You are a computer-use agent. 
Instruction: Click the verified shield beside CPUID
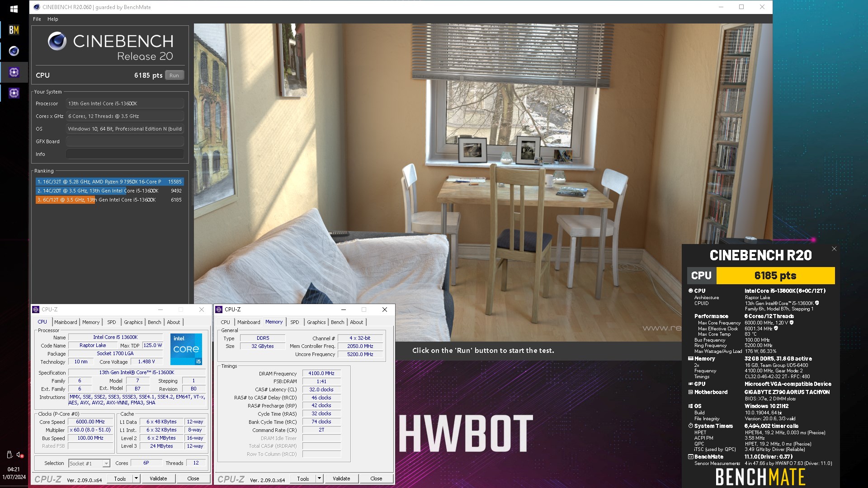[x=817, y=303]
